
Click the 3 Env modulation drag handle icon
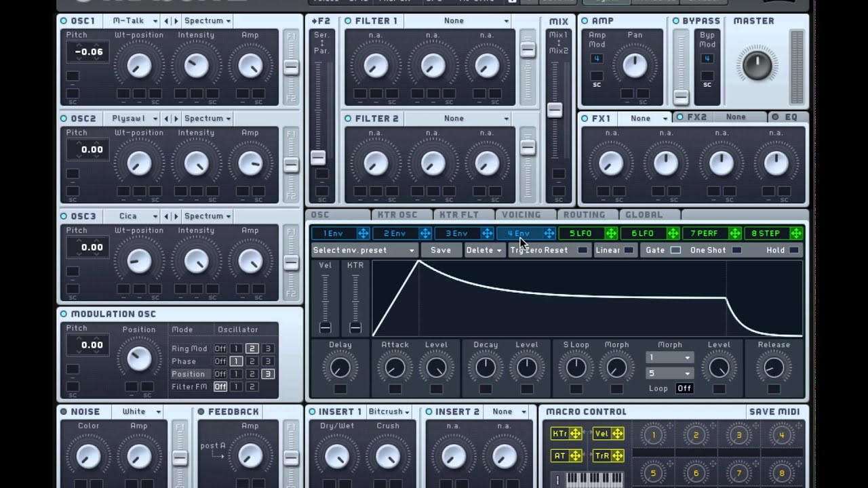click(x=487, y=233)
